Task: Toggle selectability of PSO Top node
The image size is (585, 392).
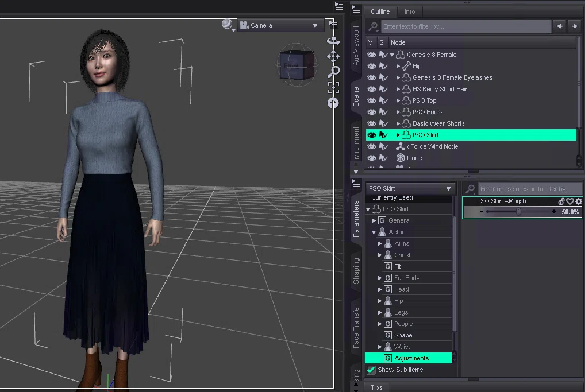Action: click(383, 100)
